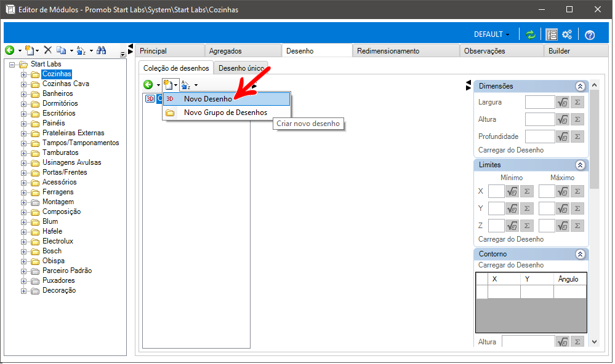Click formula button next to Altura dimension
This screenshot has height=364, width=615.
563,119
